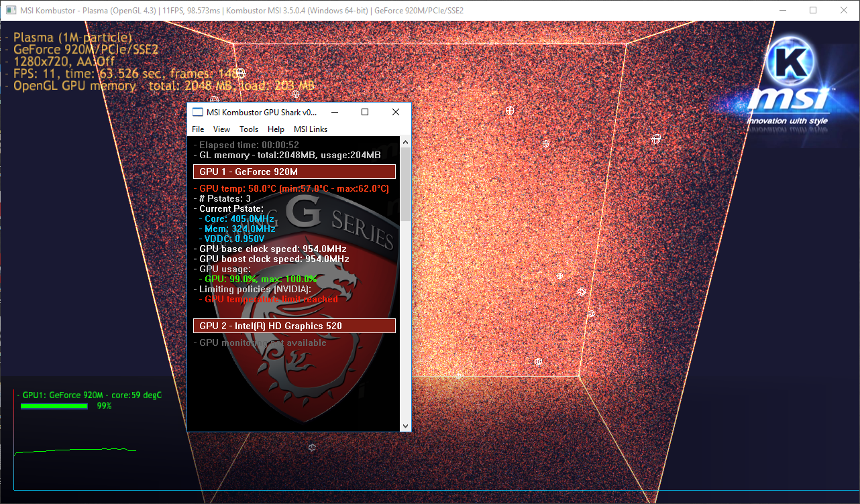Minimize the GPU Shark window
Image resolution: width=860 pixels, height=504 pixels.
click(x=334, y=113)
